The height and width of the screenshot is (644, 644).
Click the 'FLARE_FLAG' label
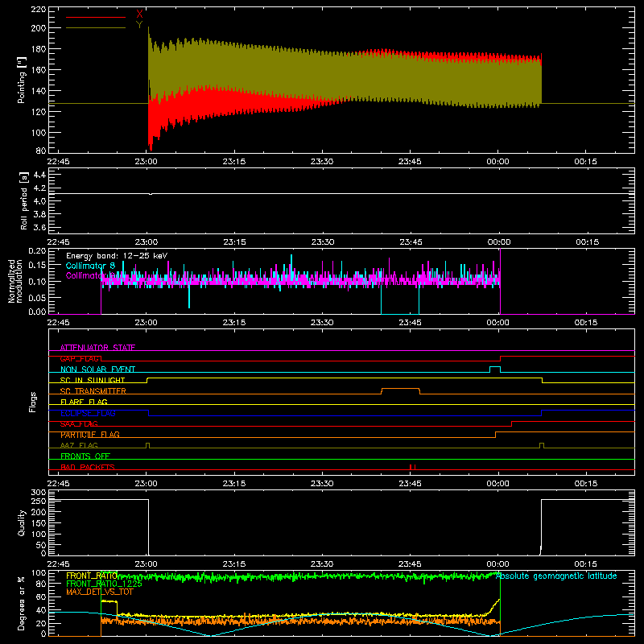84,402
